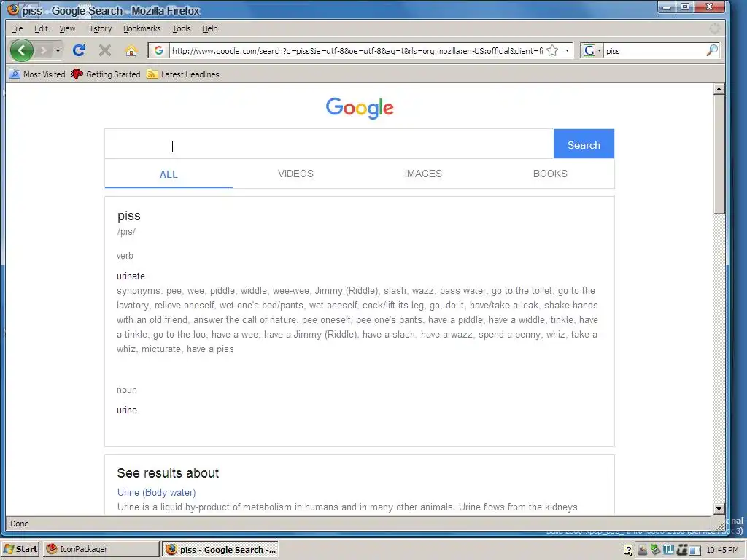Go to the Home page icon
Screen dimensions: 747x560
tap(131, 50)
